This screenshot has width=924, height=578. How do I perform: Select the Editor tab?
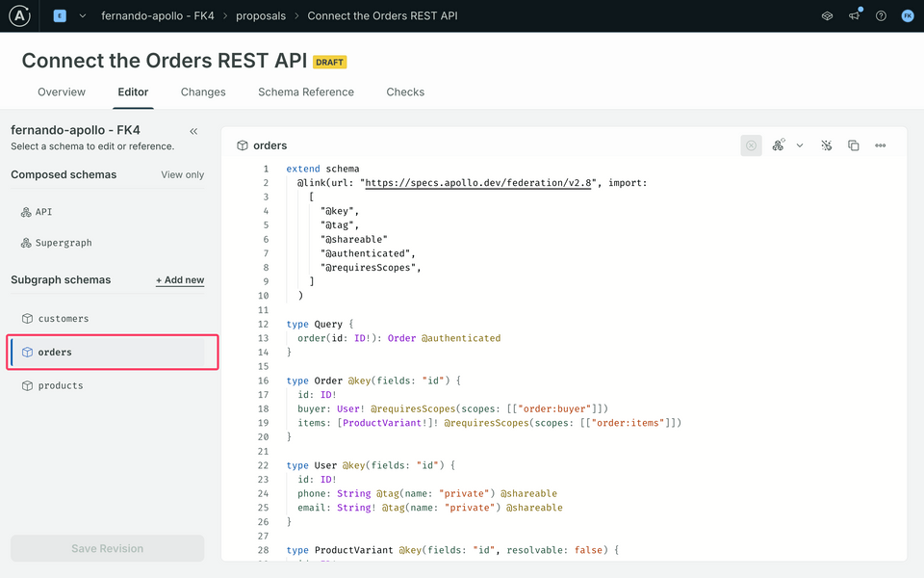(133, 92)
